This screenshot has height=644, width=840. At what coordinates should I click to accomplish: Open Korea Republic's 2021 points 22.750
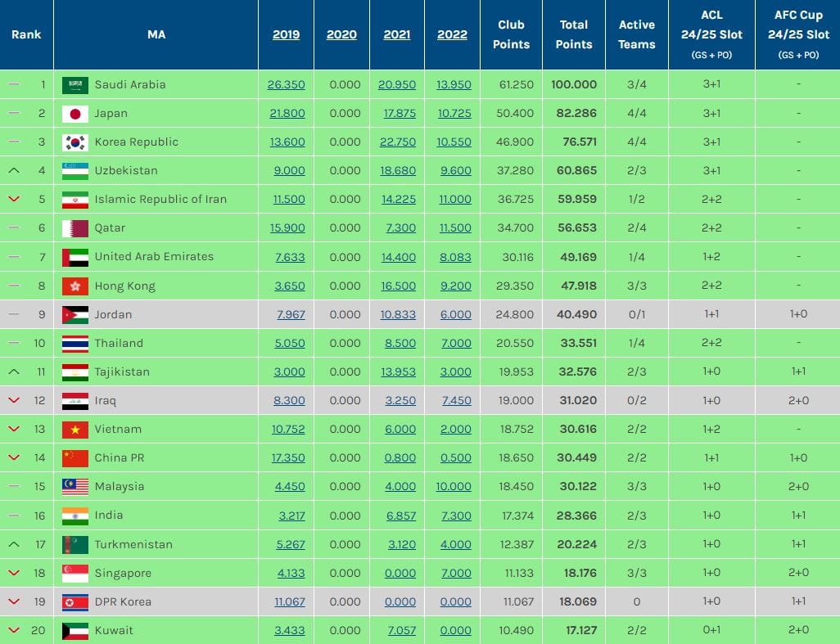400,142
